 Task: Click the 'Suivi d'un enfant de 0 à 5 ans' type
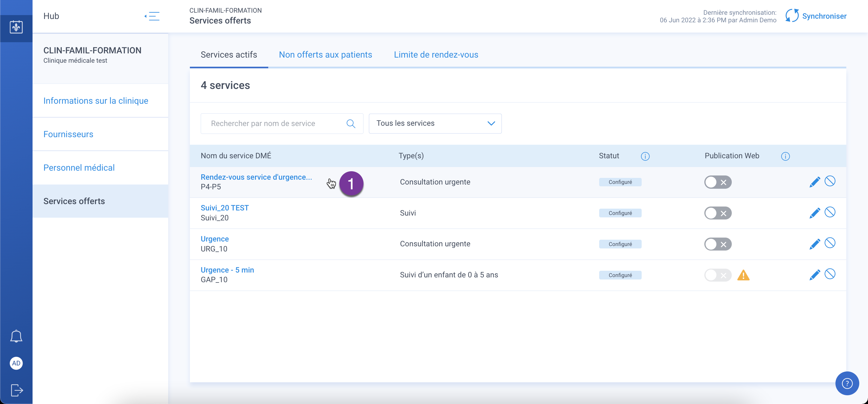tap(449, 275)
